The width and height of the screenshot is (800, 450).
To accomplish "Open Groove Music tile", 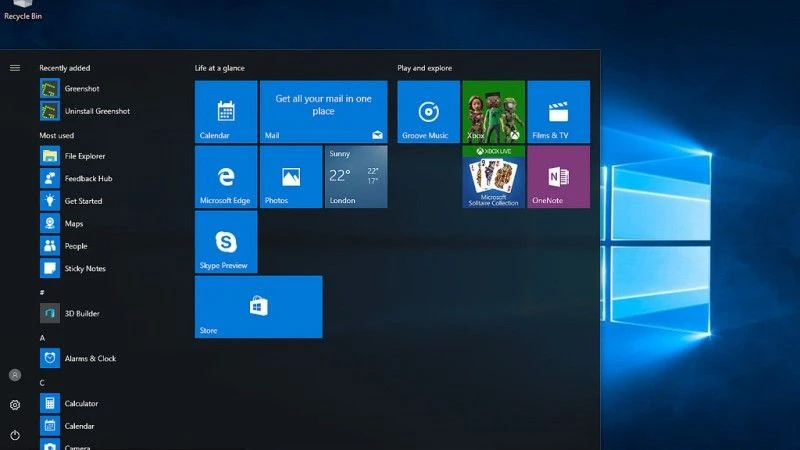I will [x=429, y=112].
